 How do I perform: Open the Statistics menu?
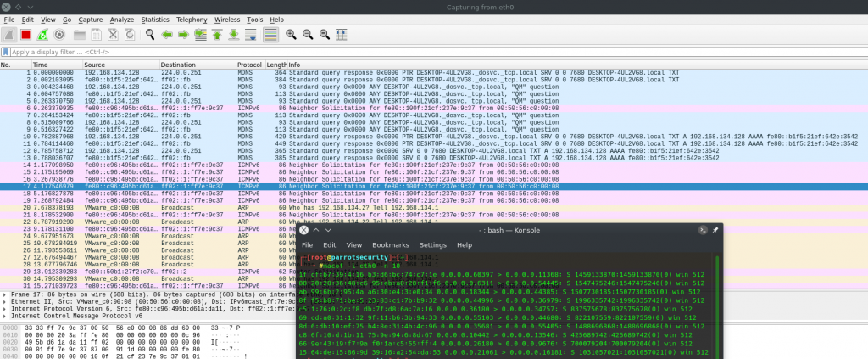click(x=155, y=20)
